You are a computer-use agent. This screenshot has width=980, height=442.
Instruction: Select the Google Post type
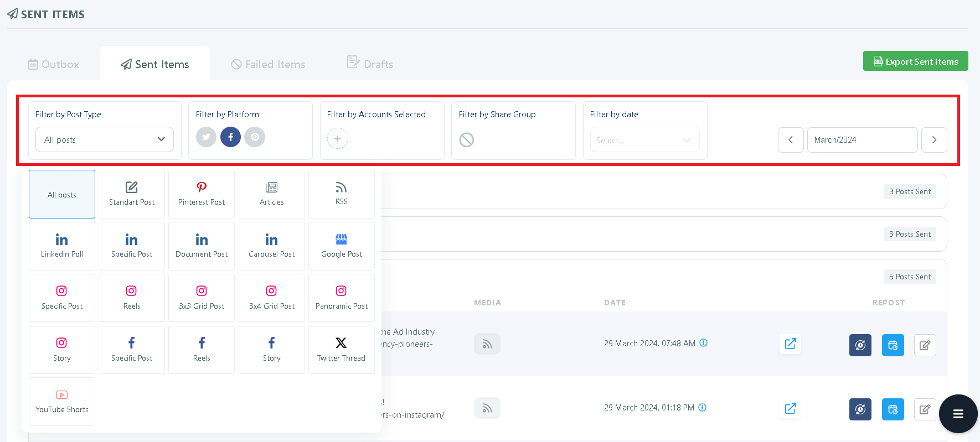click(342, 246)
